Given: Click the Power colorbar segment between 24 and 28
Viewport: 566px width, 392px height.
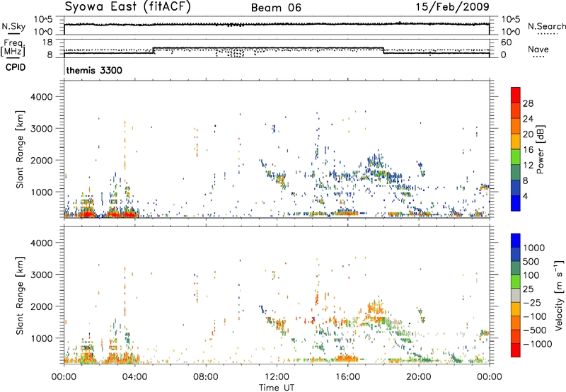Looking at the screenshot, I should pyautogui.click(x=516, y=110).
